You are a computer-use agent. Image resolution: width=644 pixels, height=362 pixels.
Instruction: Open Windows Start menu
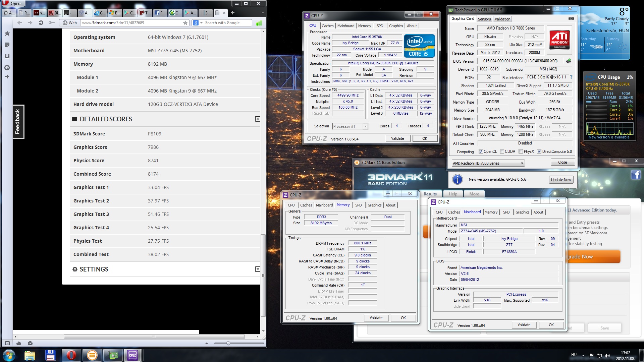pyautogui.click(x=9, y=355)
